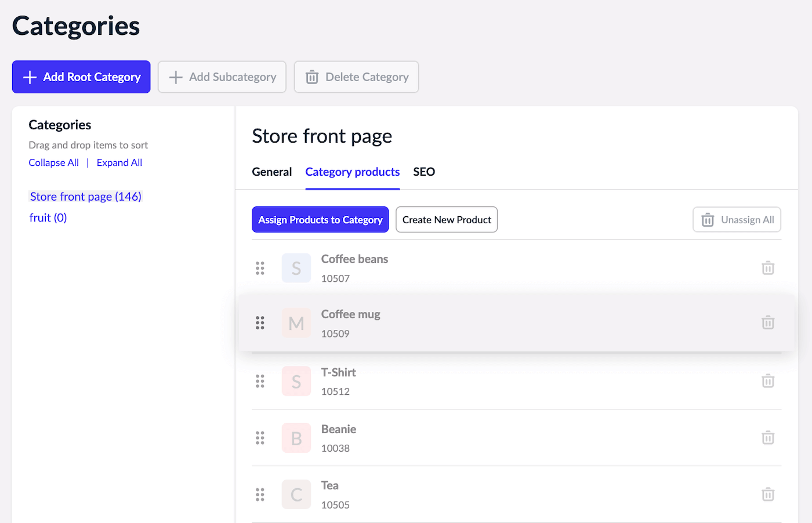The width and height of the screenshot is (812, 523).
Task: Click the Beanie row drag handle
Action: click(x=260, y=438)
